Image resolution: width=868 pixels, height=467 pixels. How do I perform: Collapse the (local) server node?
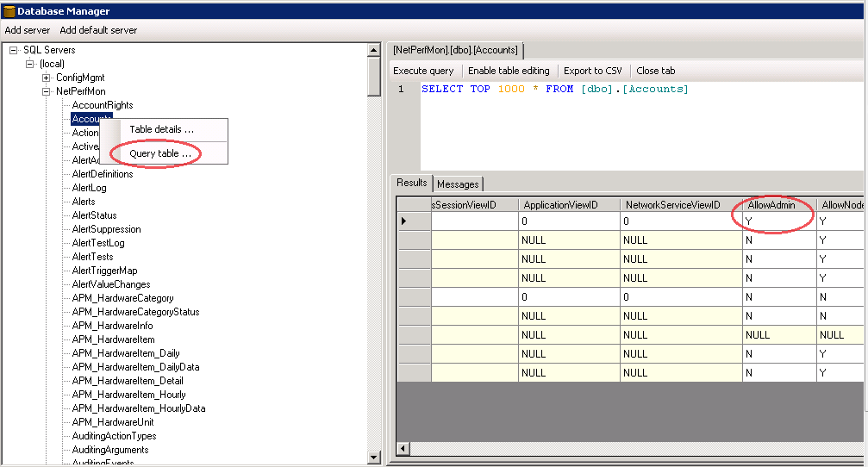click(30, 64)
